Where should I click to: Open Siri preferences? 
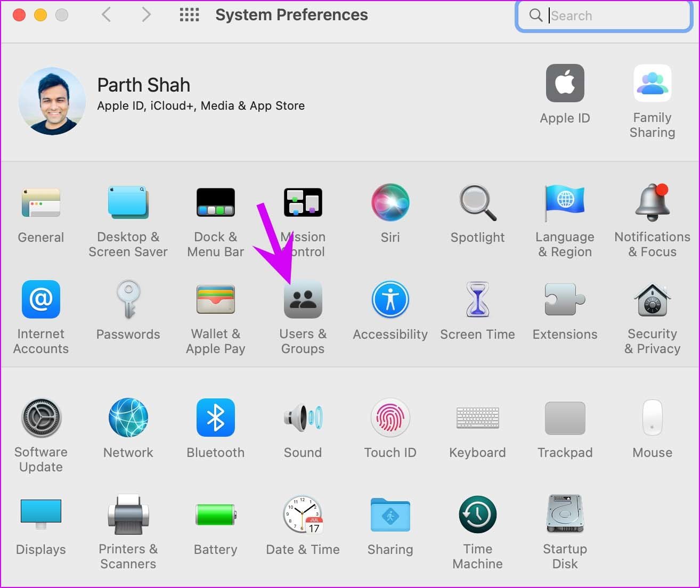tap(390, 203)
